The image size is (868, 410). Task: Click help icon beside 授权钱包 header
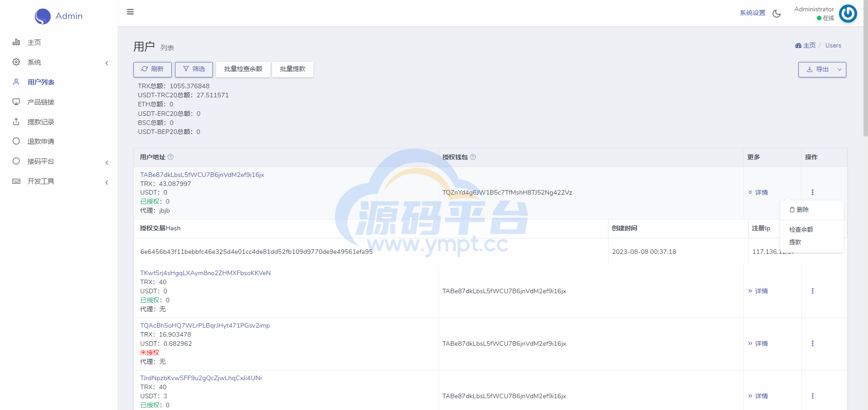(x=473, y=157)
